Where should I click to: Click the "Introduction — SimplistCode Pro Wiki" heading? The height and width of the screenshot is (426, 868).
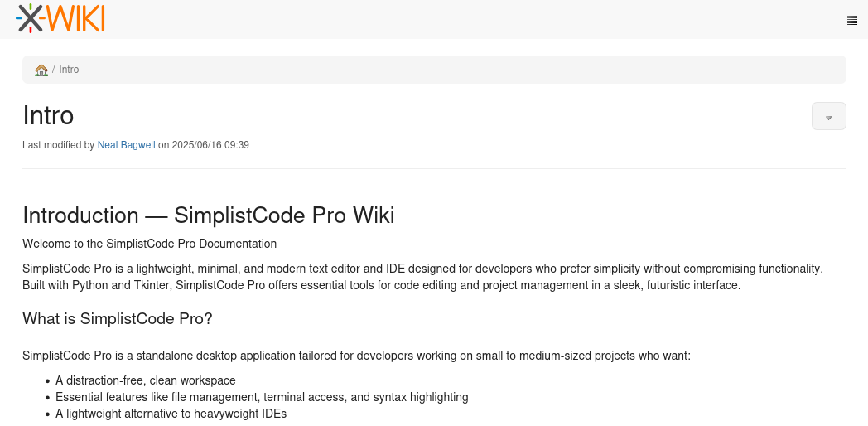(x=208, y=215)
